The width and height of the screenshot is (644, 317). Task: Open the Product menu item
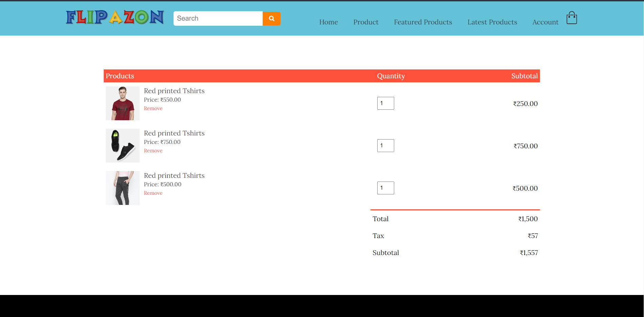point(366,22)
